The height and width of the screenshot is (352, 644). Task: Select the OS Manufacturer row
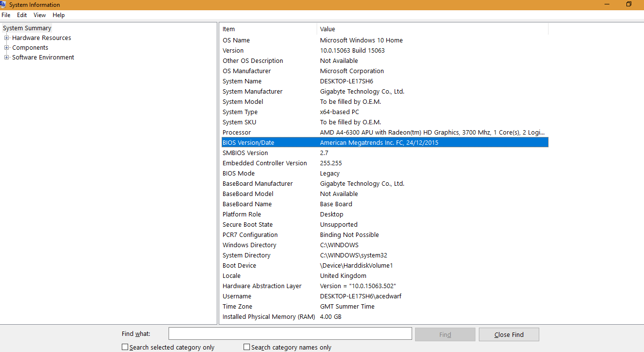384,71
